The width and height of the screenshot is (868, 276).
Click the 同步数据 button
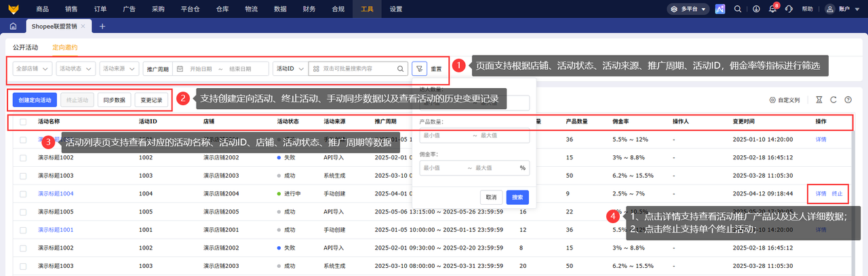[x=114, y=100]
